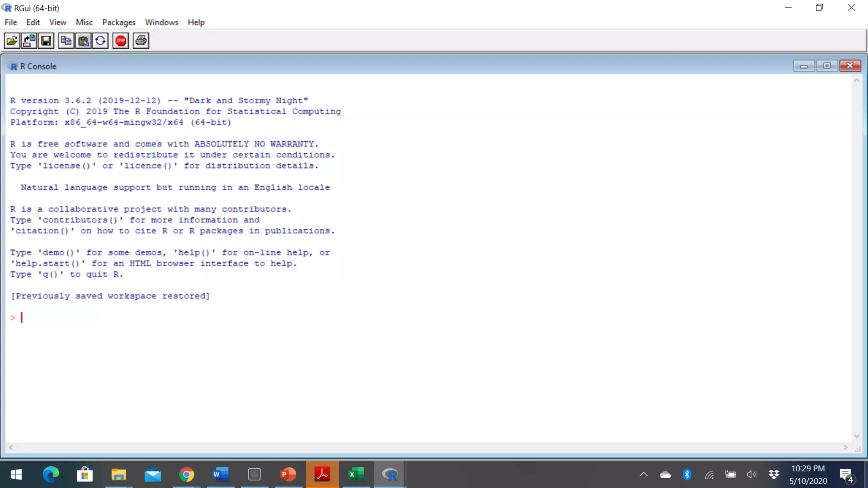Open the File menu
868x488 pixels.
pyautogui.click(x=11, y=22)
